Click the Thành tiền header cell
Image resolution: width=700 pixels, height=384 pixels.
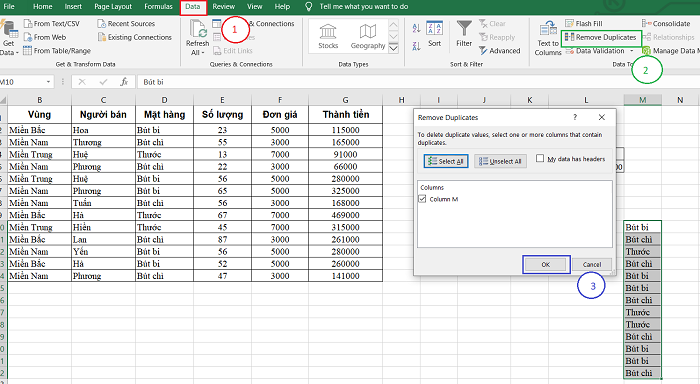tap(346, 115)
